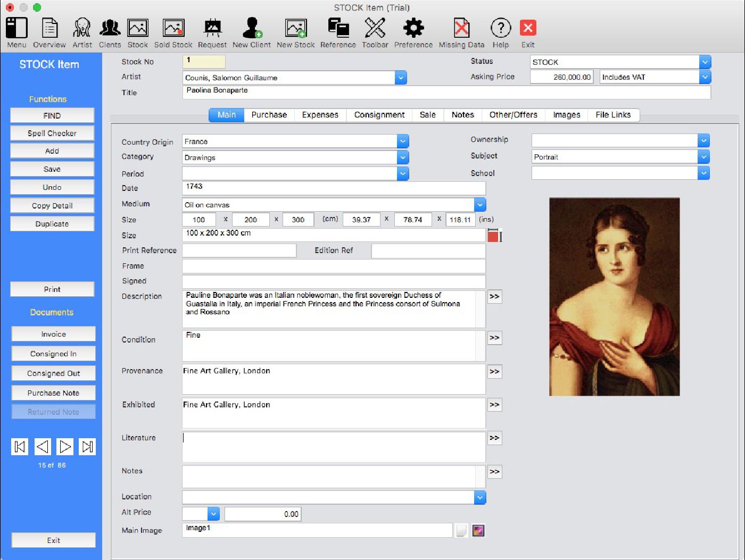Click into the Asking Price field
This screenshot has width=745, height=560.
click(561, 77)
